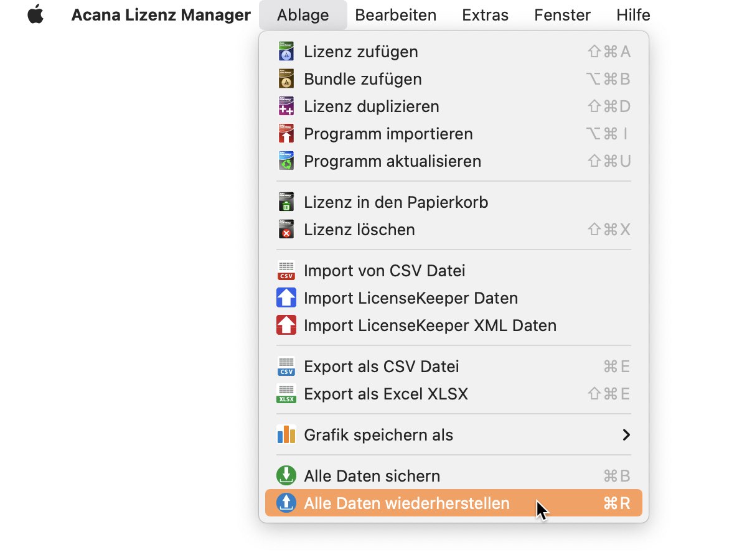Click the Lizenz zufügen icon
This screenshot has width=747, height=560.
coord(286,52)
